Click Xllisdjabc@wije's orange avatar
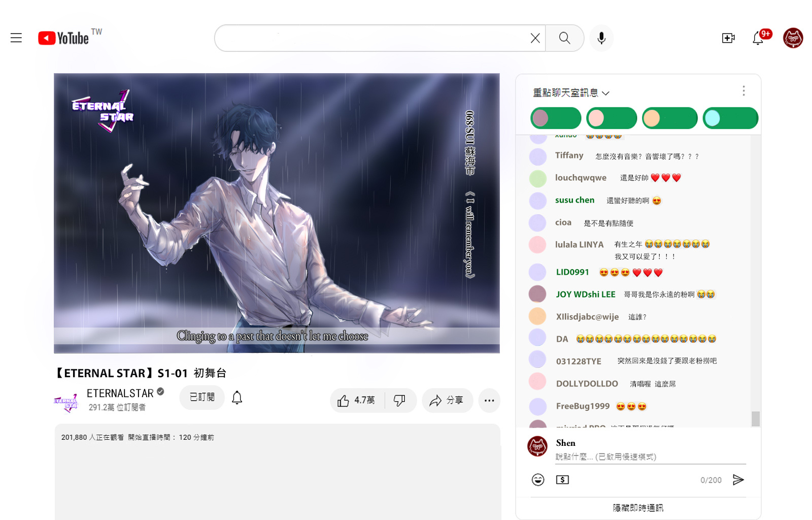812x520 pixels. click(x=538, y=316)
